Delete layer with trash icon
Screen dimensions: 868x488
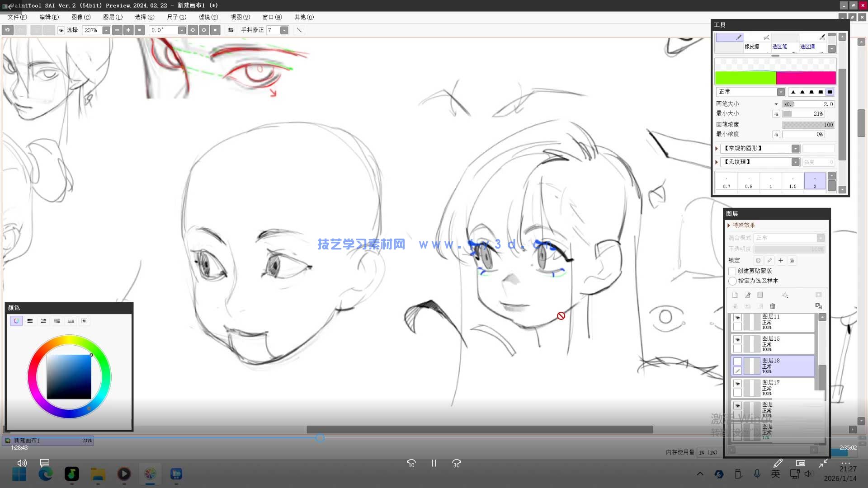tap(772, 306)
